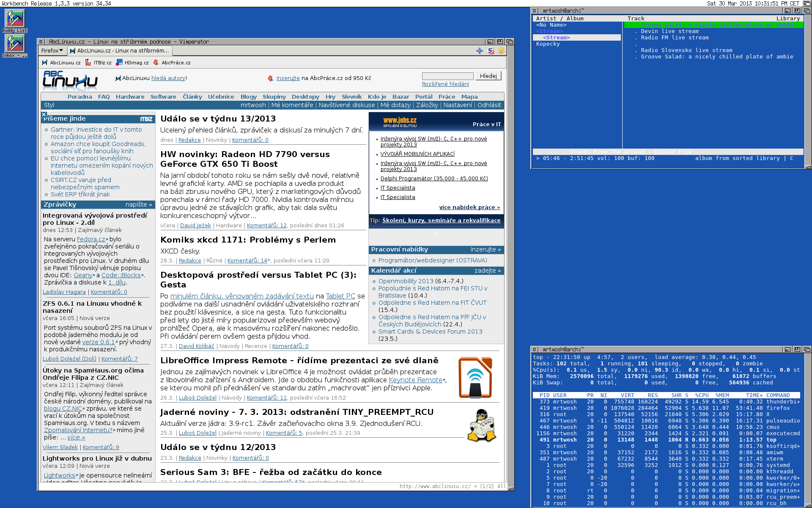This screenshot has height=508, width=812.
Task: Click the ITBIZ logo in 'Píšeme jinde' header
Action: tap(146, 119)
